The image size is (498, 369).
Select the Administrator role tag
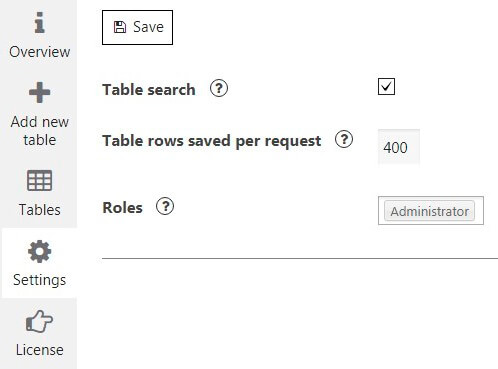(429, 211)
